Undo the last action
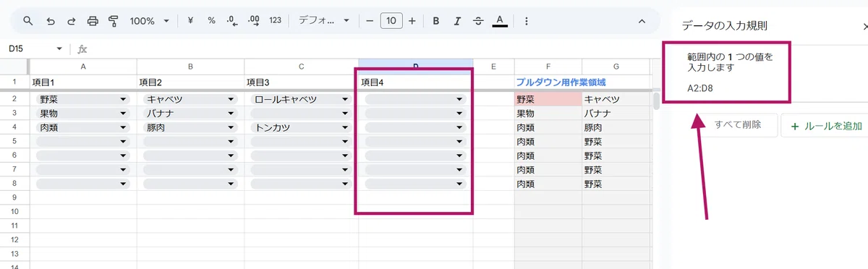 click(50, 21)
